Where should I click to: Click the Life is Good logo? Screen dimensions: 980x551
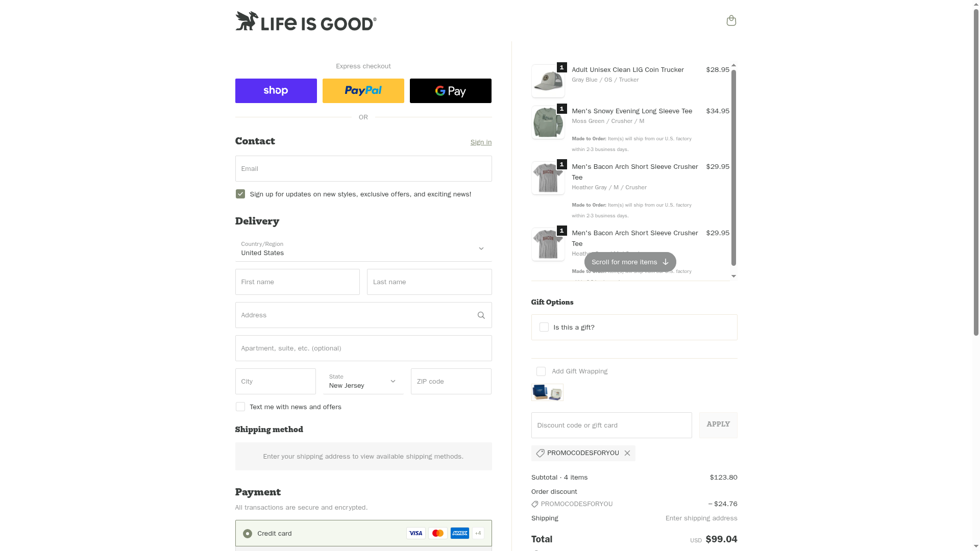point(306,21)
